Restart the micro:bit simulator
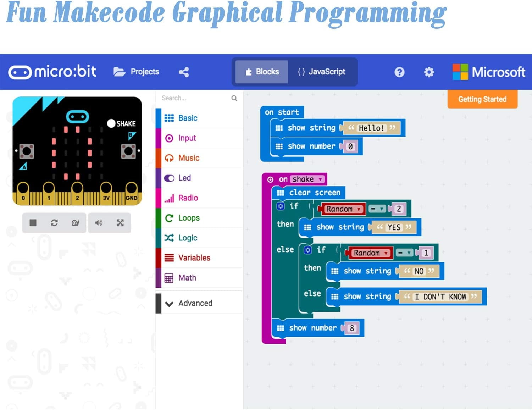Screen dimensions: 532x410 point(54,223)
